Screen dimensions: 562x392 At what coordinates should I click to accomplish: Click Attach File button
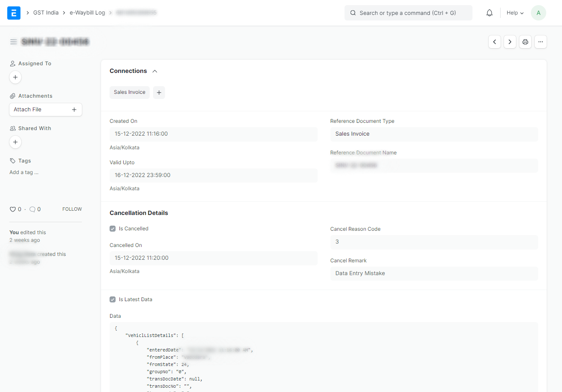pos(46,110)
